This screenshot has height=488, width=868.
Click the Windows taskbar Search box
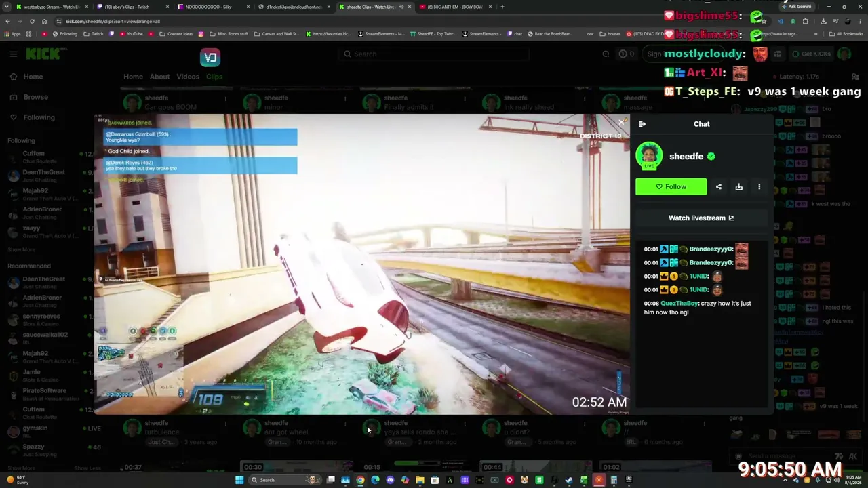[285, 480]
